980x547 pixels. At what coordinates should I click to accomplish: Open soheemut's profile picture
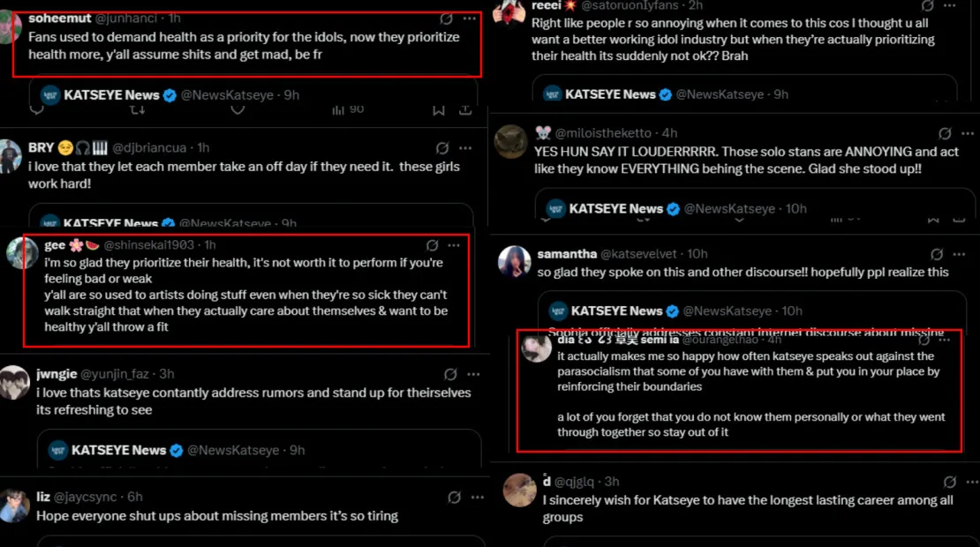(10, 26)
